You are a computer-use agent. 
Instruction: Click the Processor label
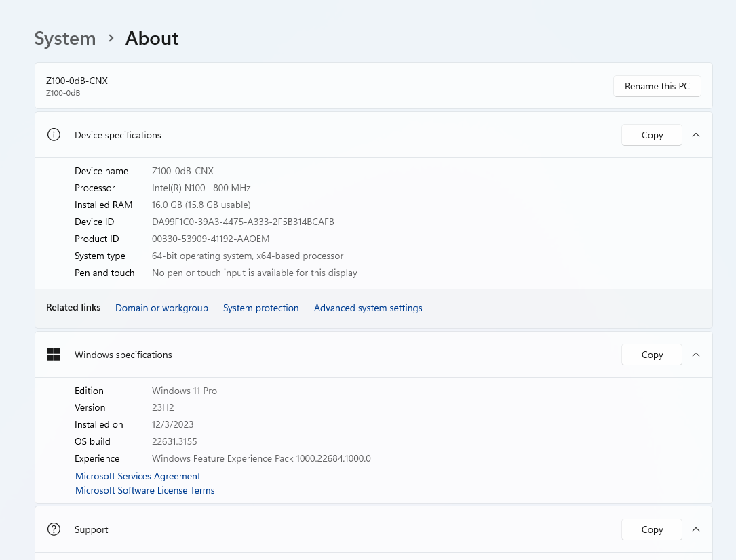tap(95, 188)
